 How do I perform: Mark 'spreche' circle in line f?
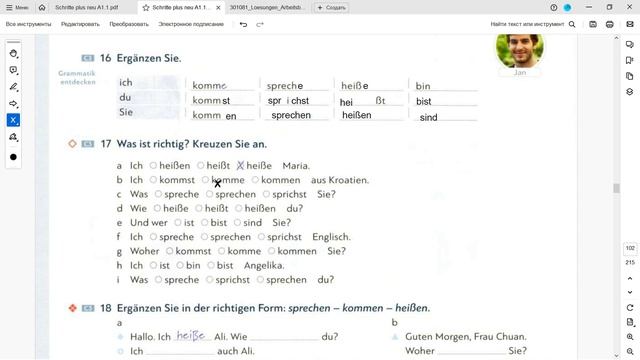153,237
